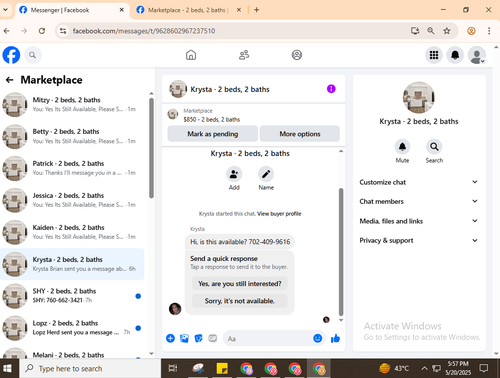
Task: Send a thumbs-up like
Action: click(335, 339)
